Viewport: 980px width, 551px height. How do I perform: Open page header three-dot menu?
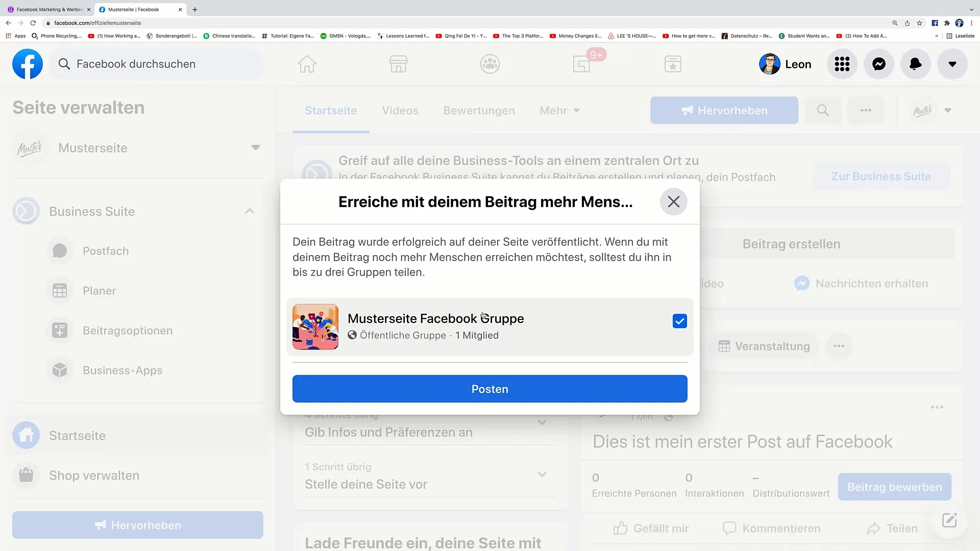(866, 111)
